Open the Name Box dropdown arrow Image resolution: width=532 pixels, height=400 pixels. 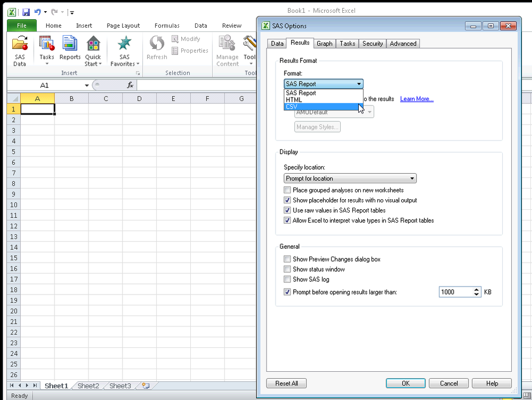click(x=86, y=85)
